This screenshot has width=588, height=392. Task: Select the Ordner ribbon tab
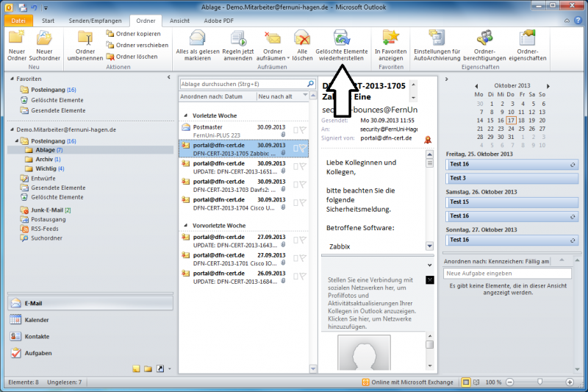pyautogui.click(x=146, y=21)
